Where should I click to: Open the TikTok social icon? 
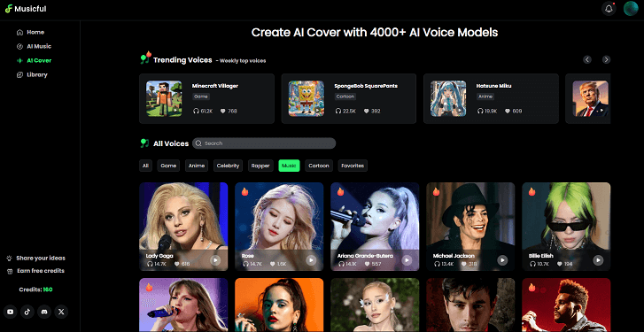(27, 312)
